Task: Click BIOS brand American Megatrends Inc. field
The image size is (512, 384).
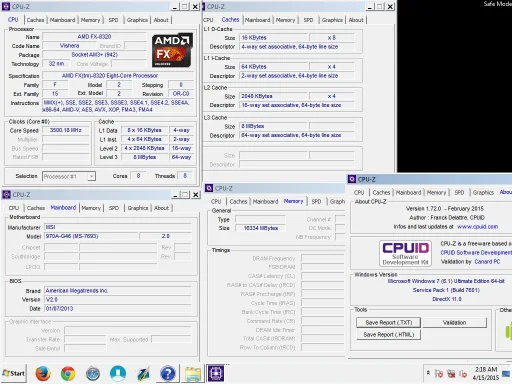Action: 118,291
